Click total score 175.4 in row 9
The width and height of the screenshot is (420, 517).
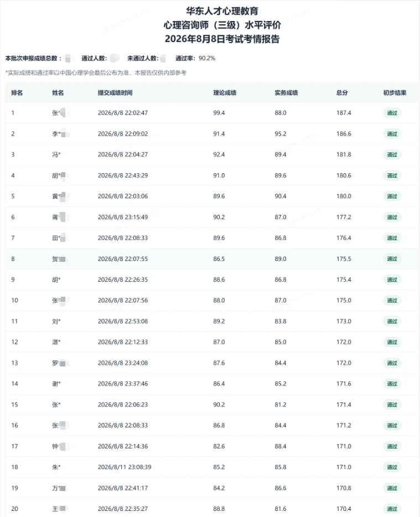pos(344,280)
